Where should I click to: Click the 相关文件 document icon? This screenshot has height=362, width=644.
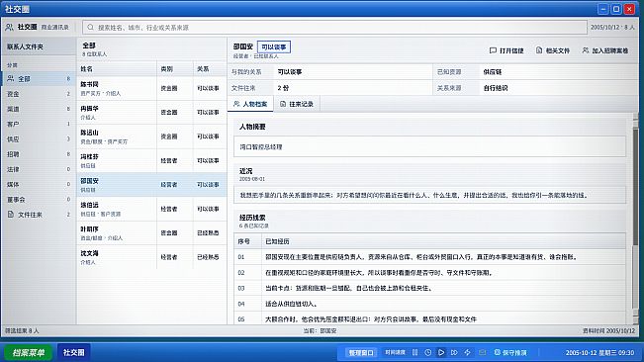coord(539,50)
